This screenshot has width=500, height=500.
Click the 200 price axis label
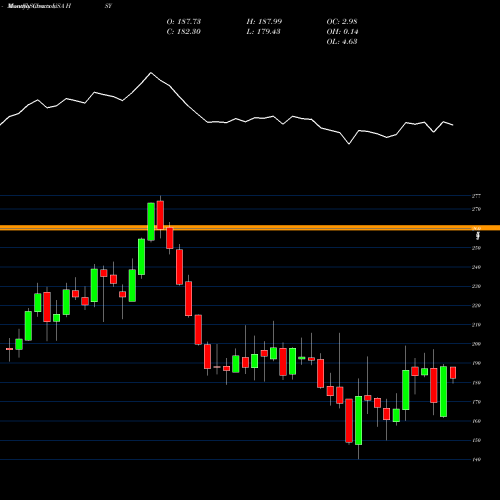476,344
